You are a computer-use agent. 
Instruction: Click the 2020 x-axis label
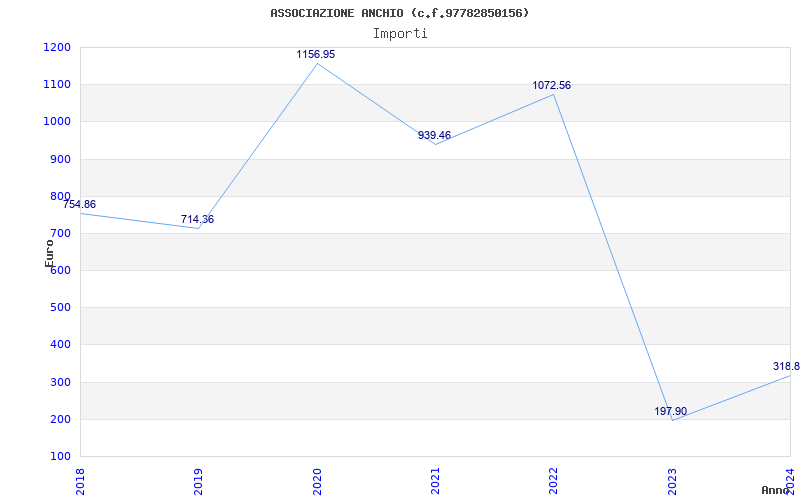[316, 481]
